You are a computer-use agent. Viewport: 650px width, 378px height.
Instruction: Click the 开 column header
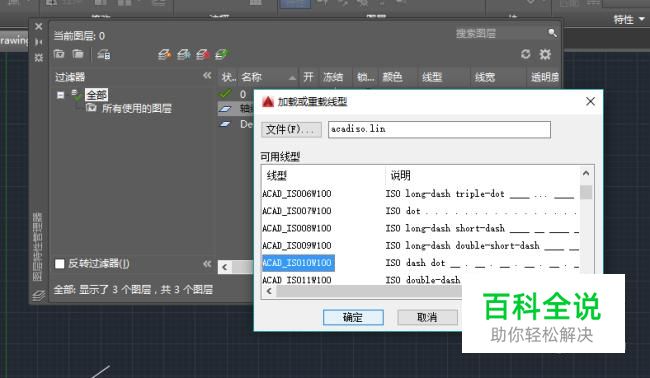click(x=308, y=77)
